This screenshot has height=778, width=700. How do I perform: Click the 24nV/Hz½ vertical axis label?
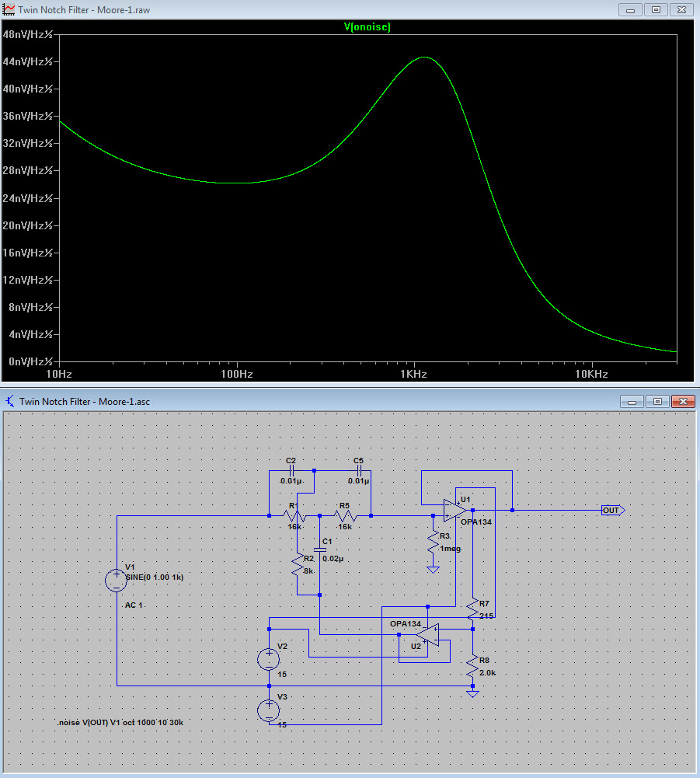point(28,198)
